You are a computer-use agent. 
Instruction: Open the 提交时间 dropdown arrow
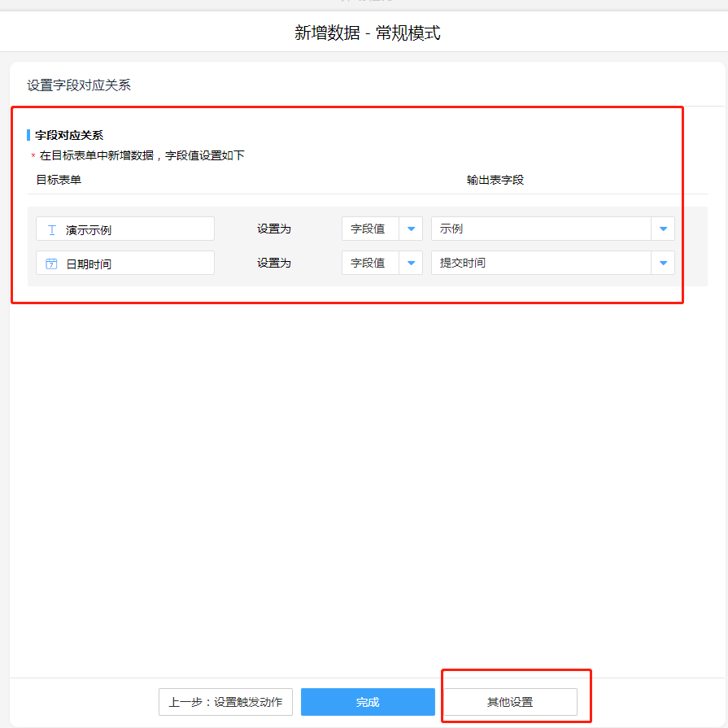(663, 264)
